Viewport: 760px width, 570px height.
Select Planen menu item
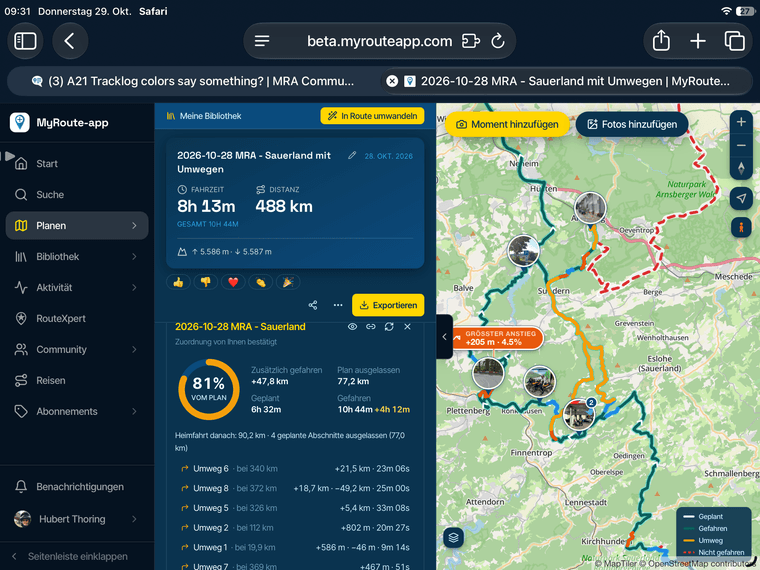[77, 226]
